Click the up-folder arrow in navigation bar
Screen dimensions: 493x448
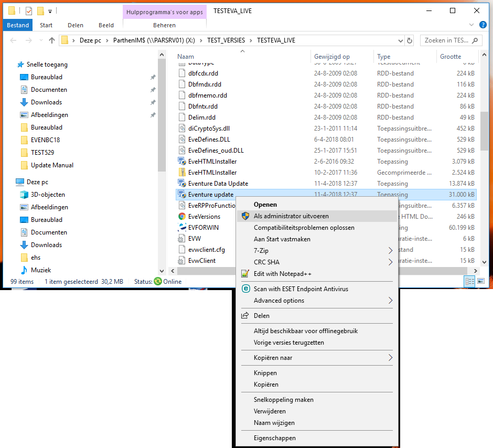click(52, 40)
